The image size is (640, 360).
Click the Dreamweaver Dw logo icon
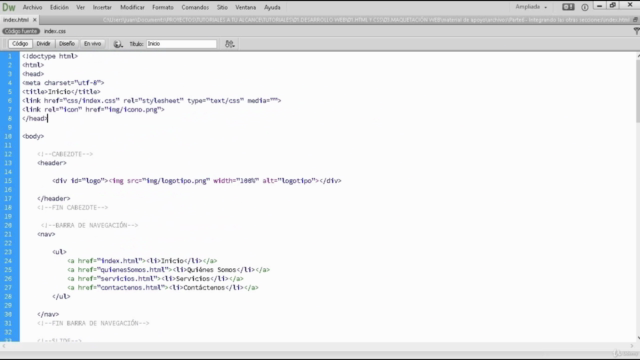(x=9, y=7)
